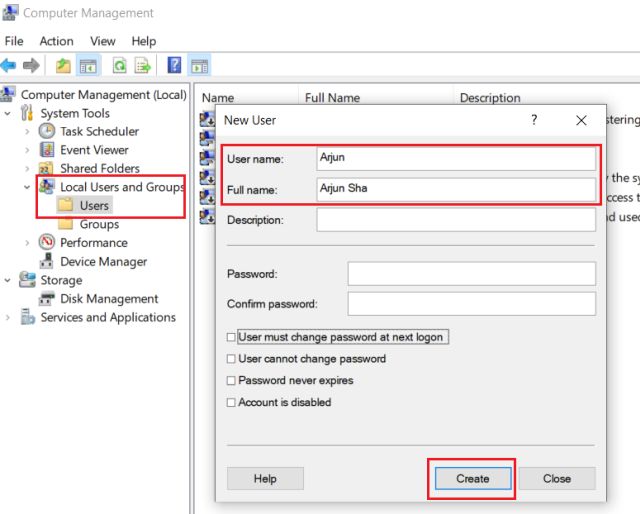Click the Back arrow toolbar icon

[x=9, y=66]
